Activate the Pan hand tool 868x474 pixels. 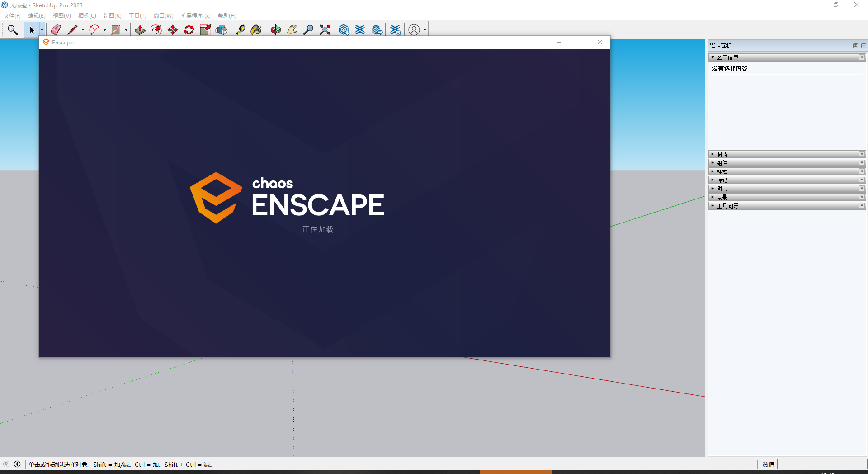click(292, 30)
